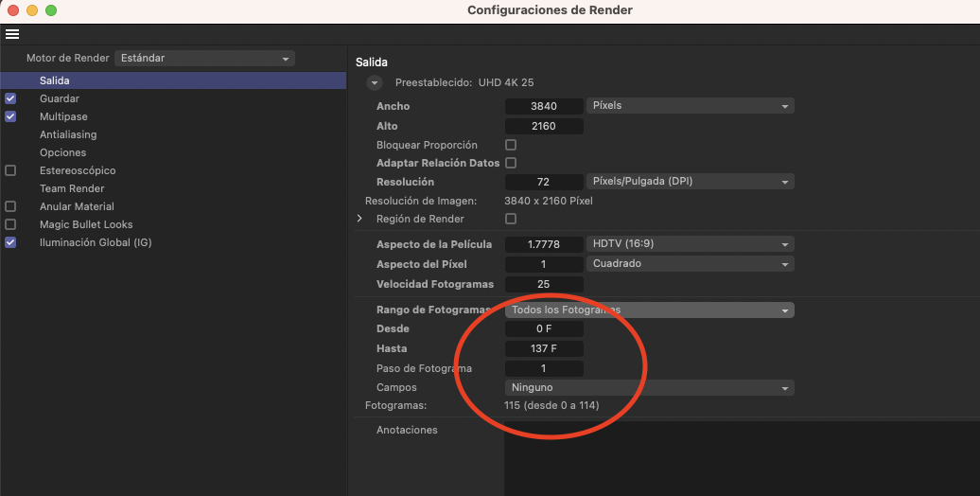This screenshot has width=980, height=496.
Task: Select the Anular Material row label
Action: tap(77, 206)
